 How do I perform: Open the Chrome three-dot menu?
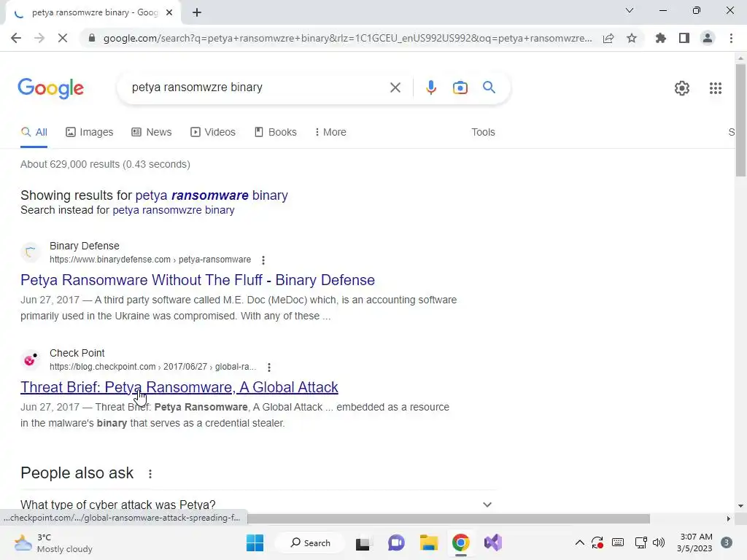[x=731, y=38]
